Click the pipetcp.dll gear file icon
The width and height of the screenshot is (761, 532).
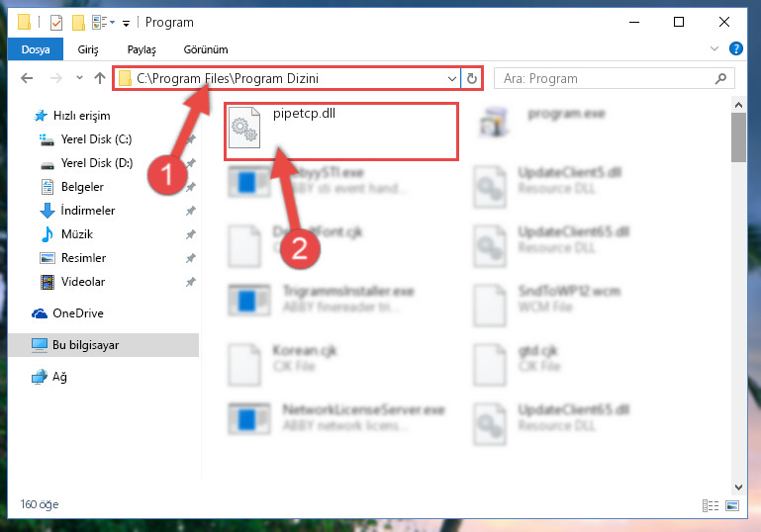244,128
